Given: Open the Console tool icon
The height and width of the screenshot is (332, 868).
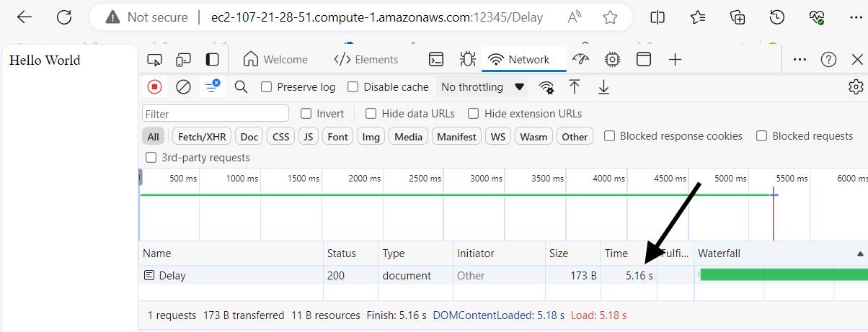Looking at the screenshot, I should (x=435, y=60).
